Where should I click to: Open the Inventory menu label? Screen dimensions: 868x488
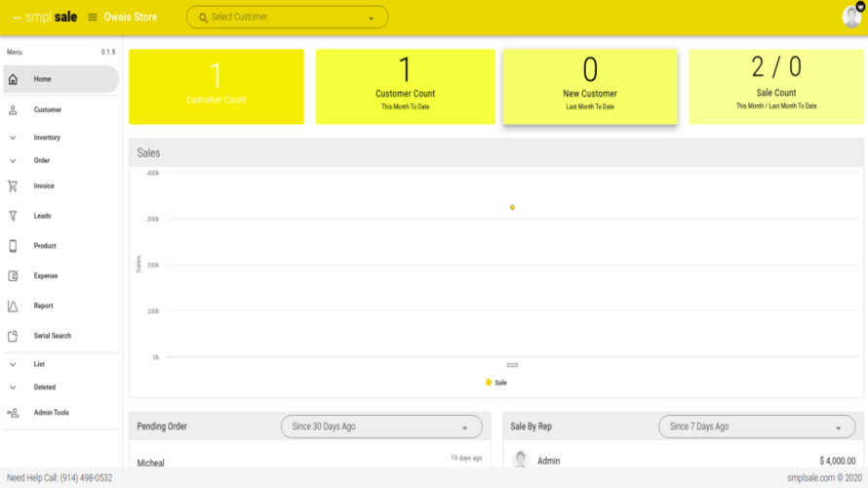(x=47, y=138)
